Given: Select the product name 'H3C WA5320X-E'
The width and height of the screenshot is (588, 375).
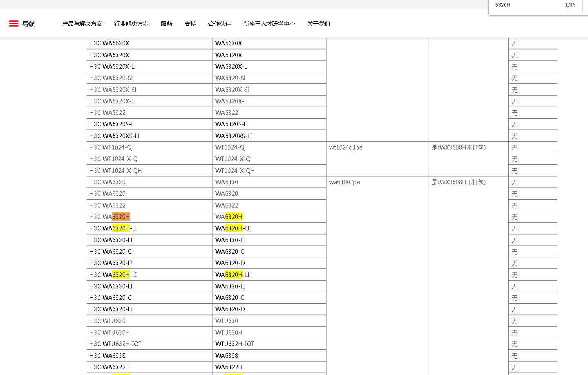Looking at the screenshot, I should click(112, 101).
